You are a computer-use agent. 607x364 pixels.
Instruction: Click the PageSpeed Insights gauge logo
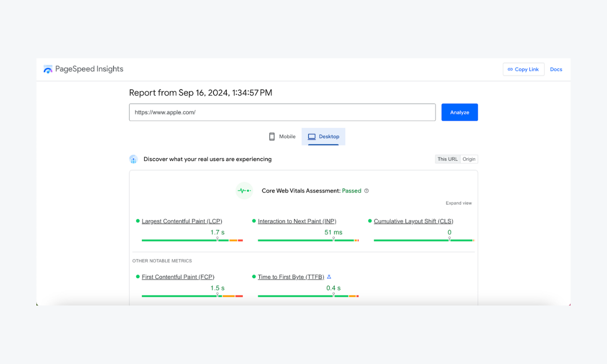(x=48, y=69)
